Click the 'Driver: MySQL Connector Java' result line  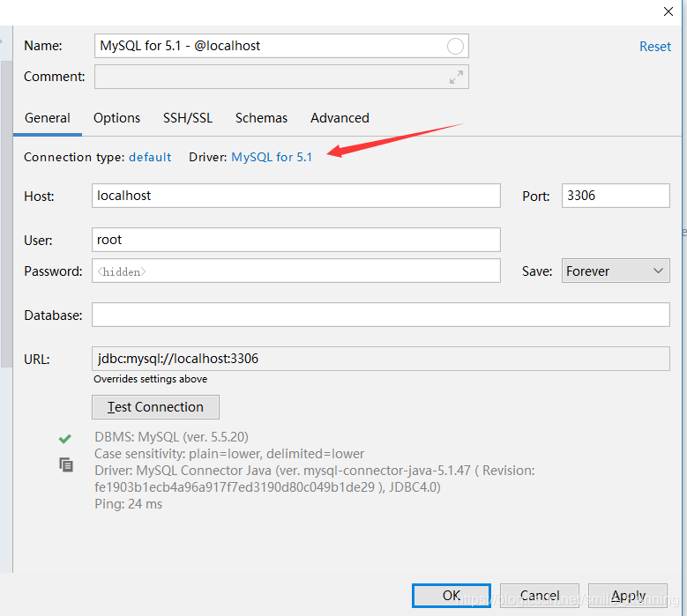click(x=315, y=479)
